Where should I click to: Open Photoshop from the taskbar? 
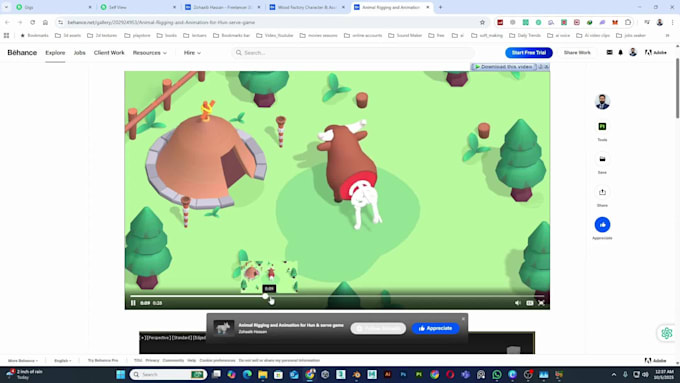pyautogui.click(x=403, y=374)
